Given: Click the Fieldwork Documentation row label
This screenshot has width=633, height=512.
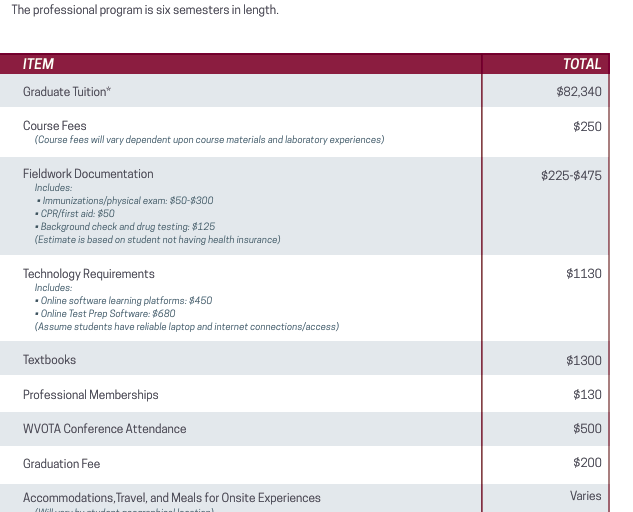Looking at the screenshot, I should 88,174.
